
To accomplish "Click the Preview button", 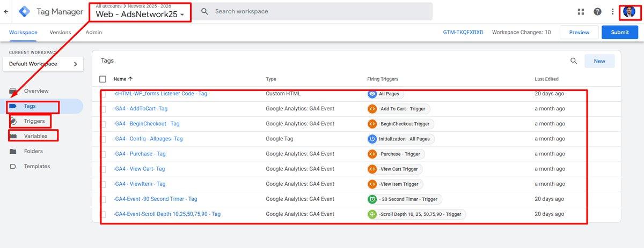I will pyautogui.click(x=579, y=32).
